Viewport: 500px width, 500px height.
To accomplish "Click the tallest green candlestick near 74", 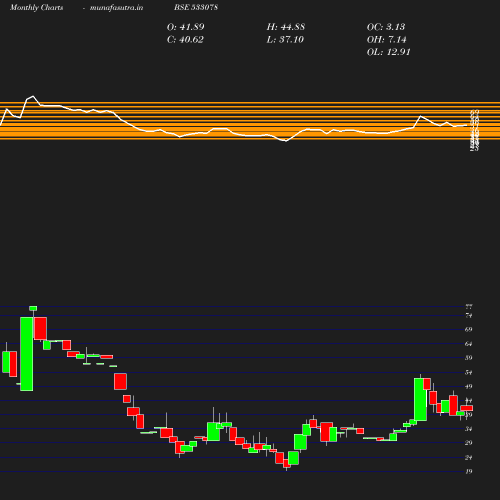I will pos(27,354).
